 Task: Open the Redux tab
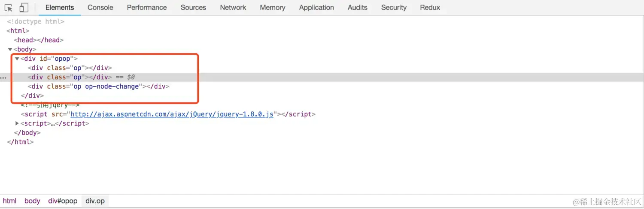click(x=430, y=8)
